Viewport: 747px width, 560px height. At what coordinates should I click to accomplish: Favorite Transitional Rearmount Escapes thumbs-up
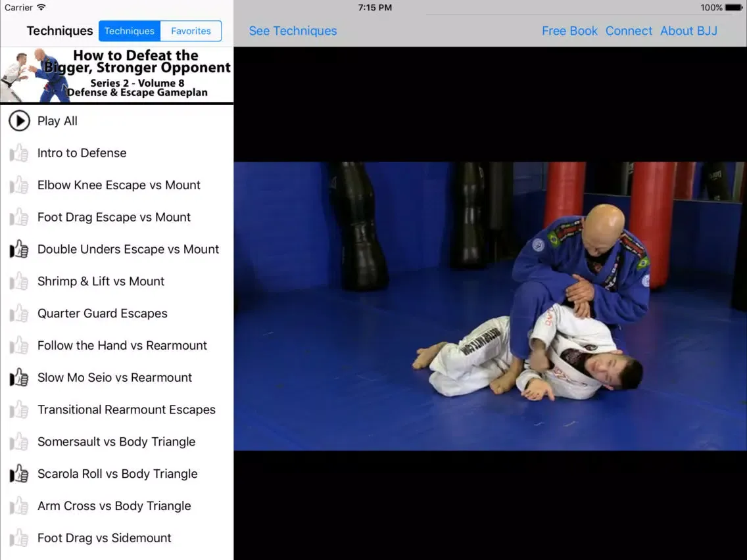pyautogui.click(x=19, y=409)
